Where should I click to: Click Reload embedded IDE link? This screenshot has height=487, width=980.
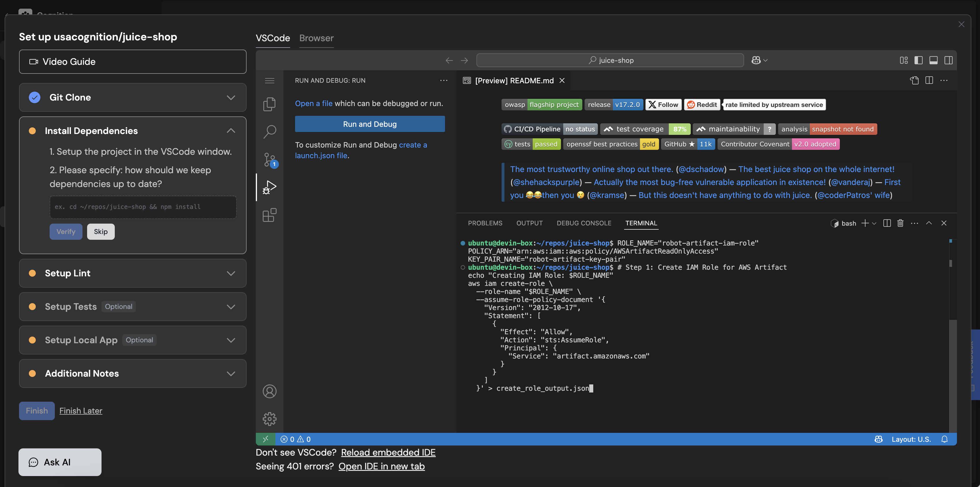click(x=388, y=452)
